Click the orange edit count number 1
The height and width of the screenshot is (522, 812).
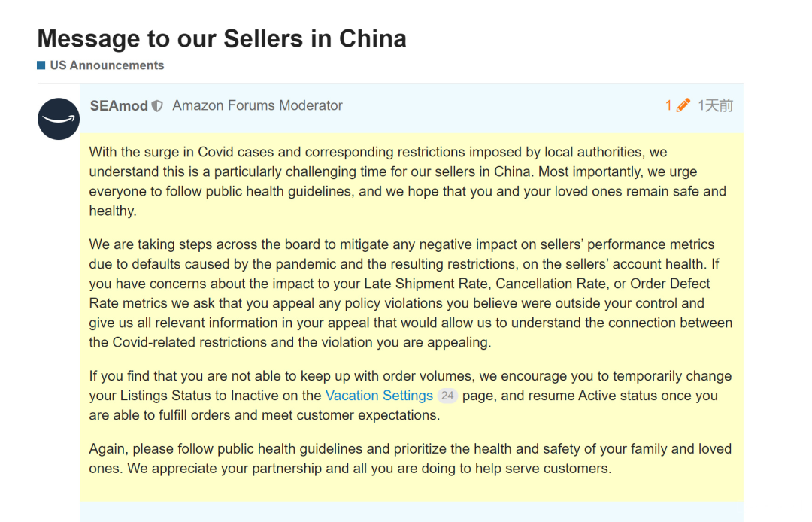tap(668, 105)
